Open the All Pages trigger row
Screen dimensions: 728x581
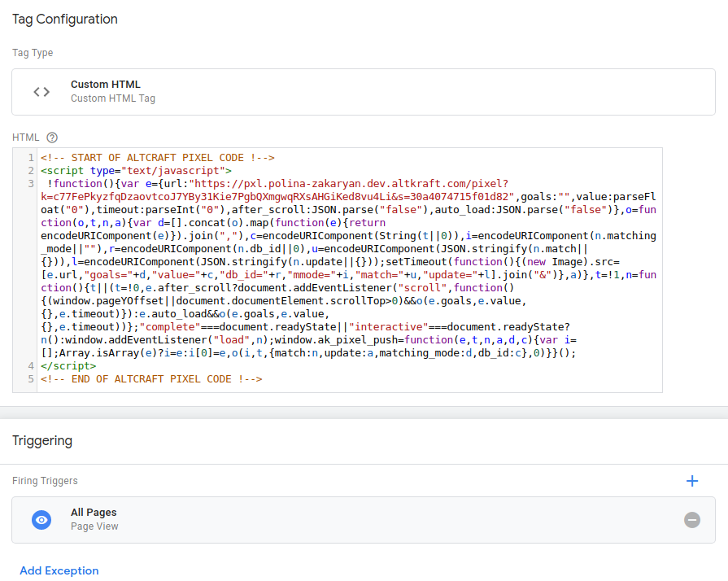pos(364,520)
